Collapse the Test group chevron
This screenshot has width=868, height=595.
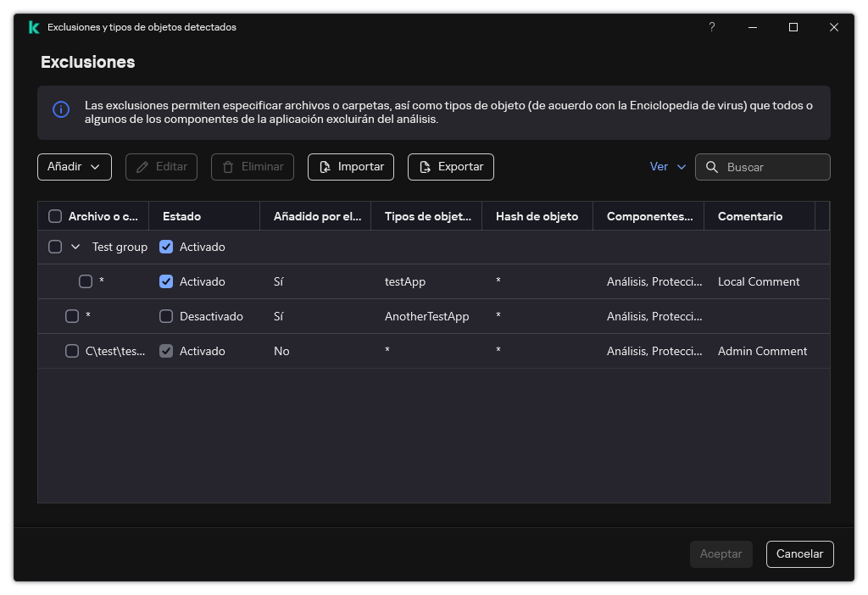click(x=75, y=247)
